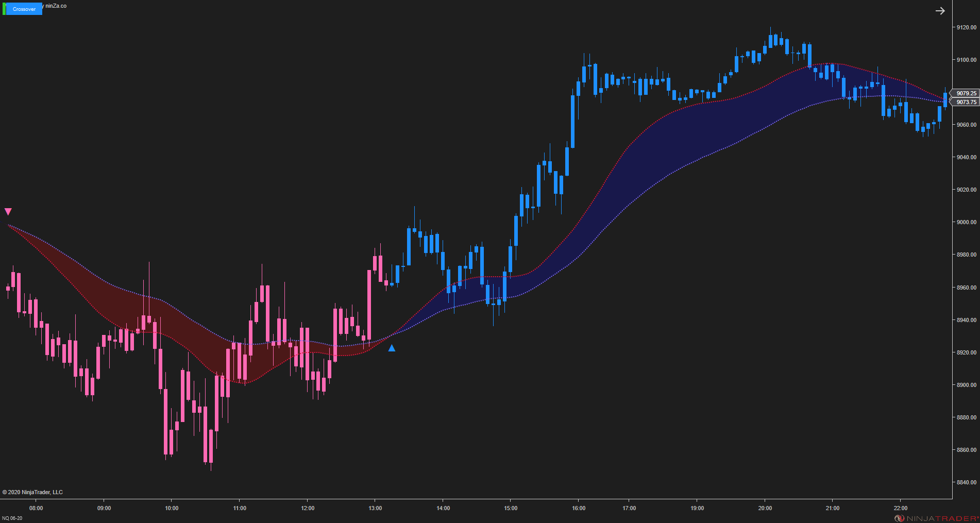Screen dimensions: 980x523
Task: Click the NQ 06-20 instrument label
Action: click(13, 518)
